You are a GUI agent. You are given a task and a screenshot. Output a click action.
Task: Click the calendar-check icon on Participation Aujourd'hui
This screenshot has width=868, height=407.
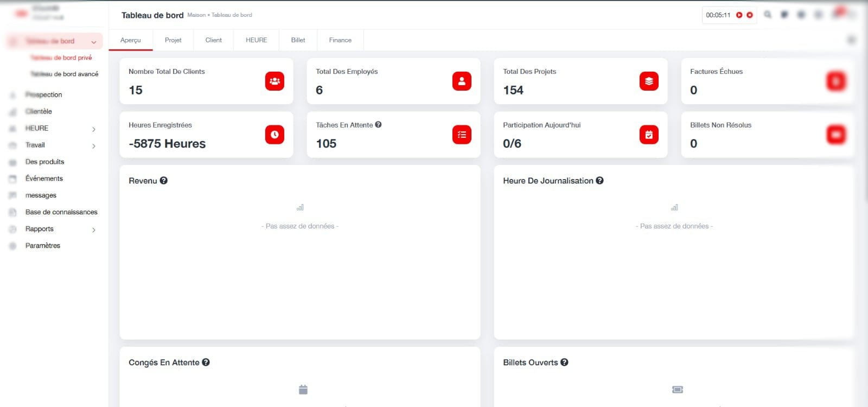(x=649, y=135)
